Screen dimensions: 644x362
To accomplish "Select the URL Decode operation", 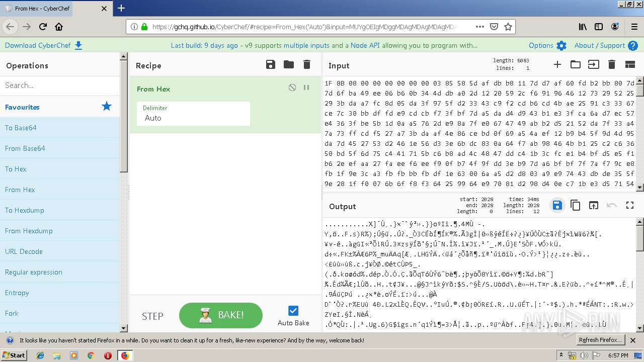I will (x=60, y=251).
